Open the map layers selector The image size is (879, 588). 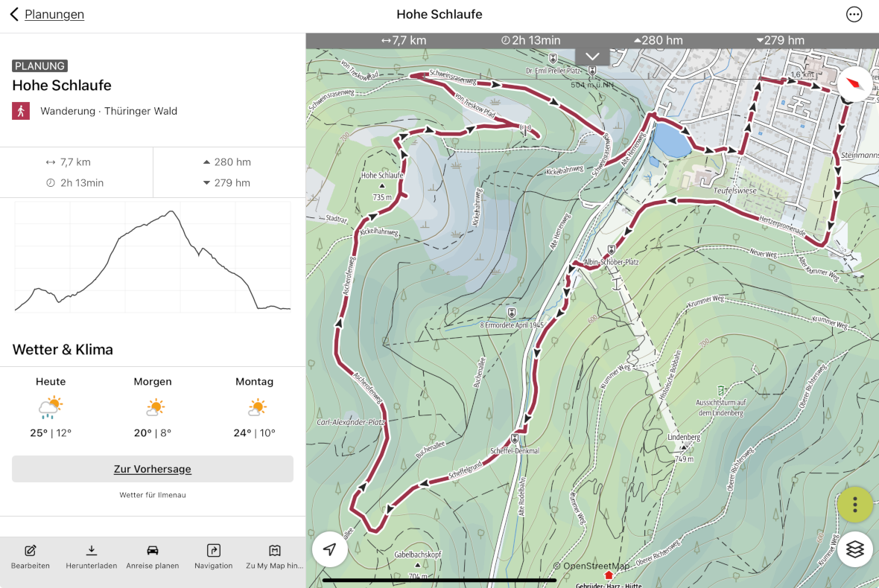tap(854, 550)
